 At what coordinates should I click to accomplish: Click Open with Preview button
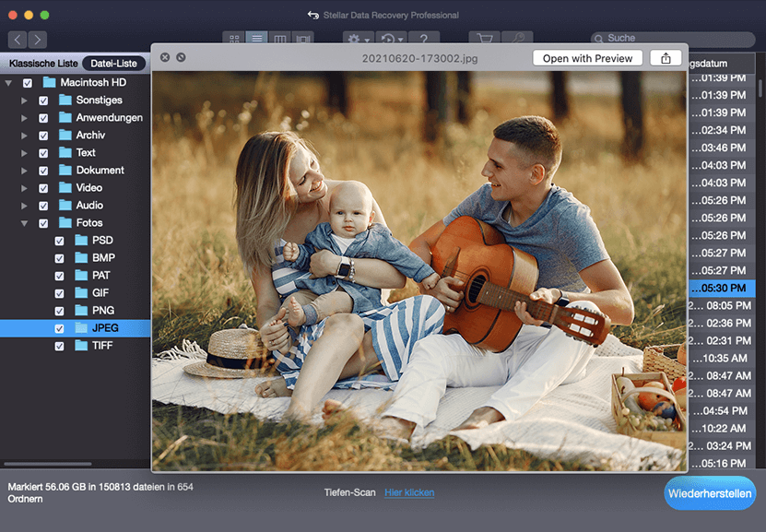click(x=587, y=58)
